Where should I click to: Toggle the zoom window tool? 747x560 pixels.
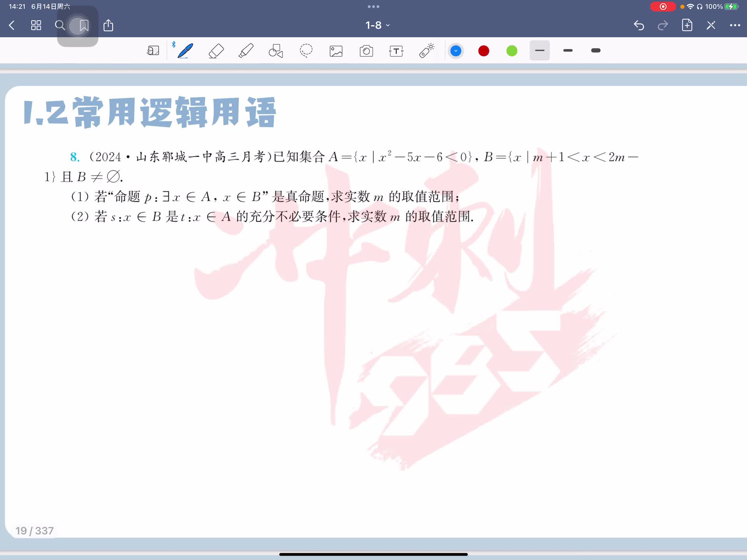tap(153, 51)
